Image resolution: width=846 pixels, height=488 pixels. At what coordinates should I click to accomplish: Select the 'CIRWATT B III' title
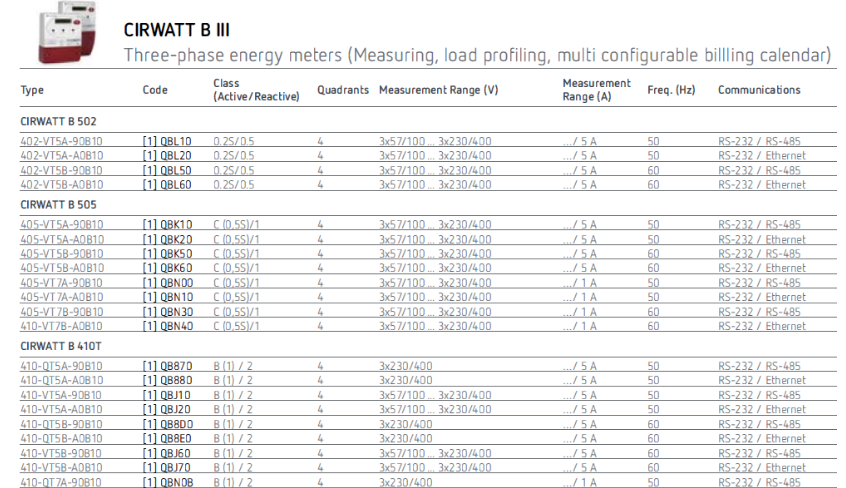[176, 30]
